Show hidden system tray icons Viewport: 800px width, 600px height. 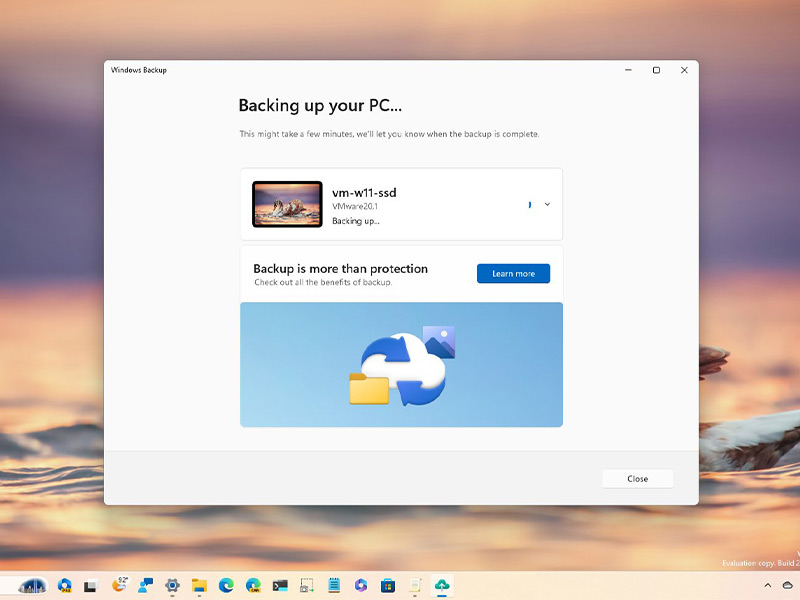click(x=768, y=586)
